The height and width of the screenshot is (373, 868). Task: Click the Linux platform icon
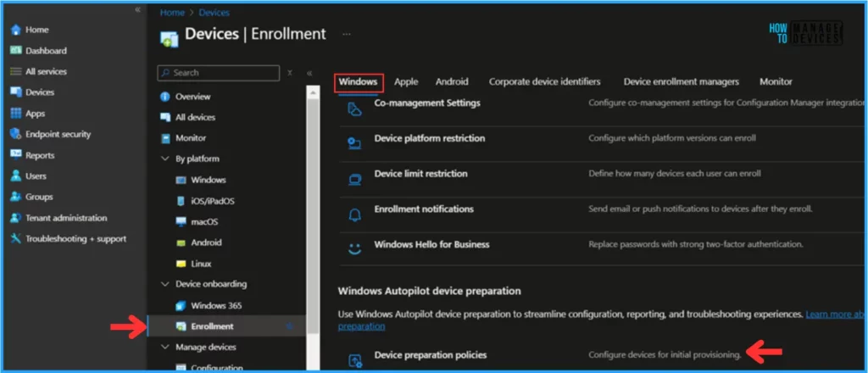pyautogui.click(x=181, y=264)
